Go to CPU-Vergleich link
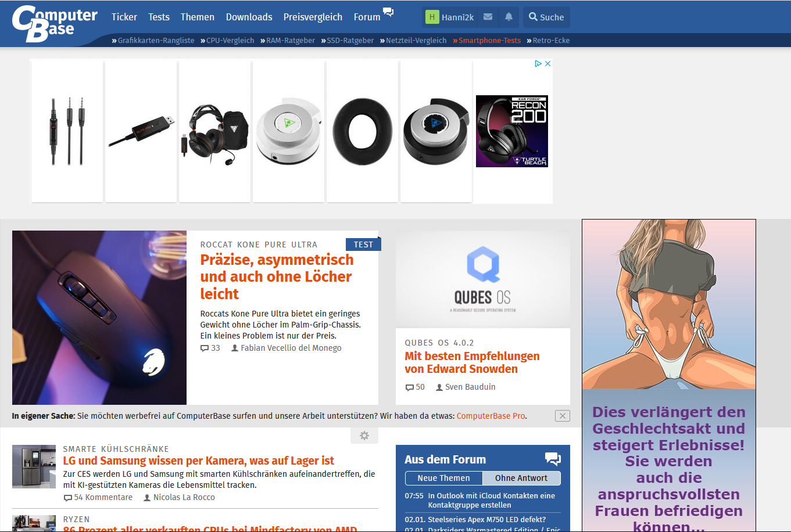Screen dimensions: 791x532 click(x=227, y=41)
